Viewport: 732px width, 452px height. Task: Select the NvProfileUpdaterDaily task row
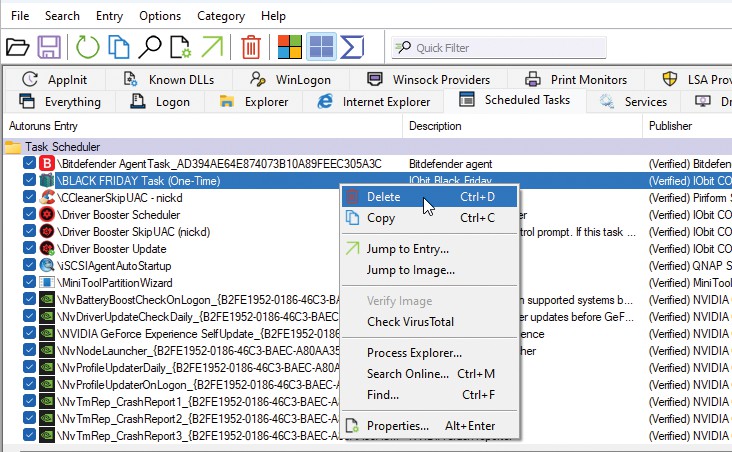(198, 367)
